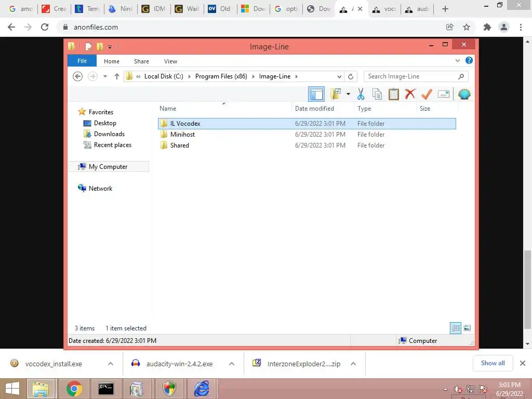Refresh the Image-Line folder view

(x=351, y=77)
